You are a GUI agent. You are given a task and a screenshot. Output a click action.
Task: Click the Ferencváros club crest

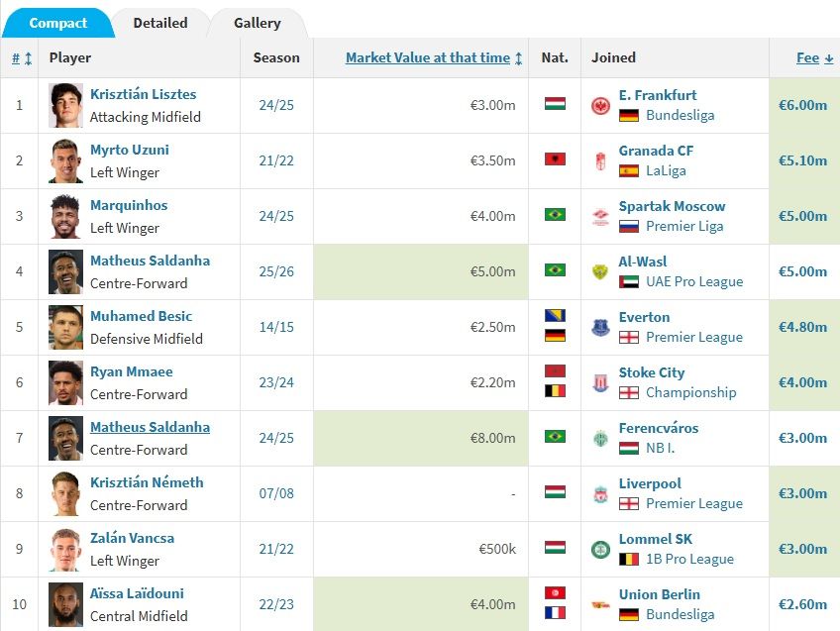(x=600, y=438)
